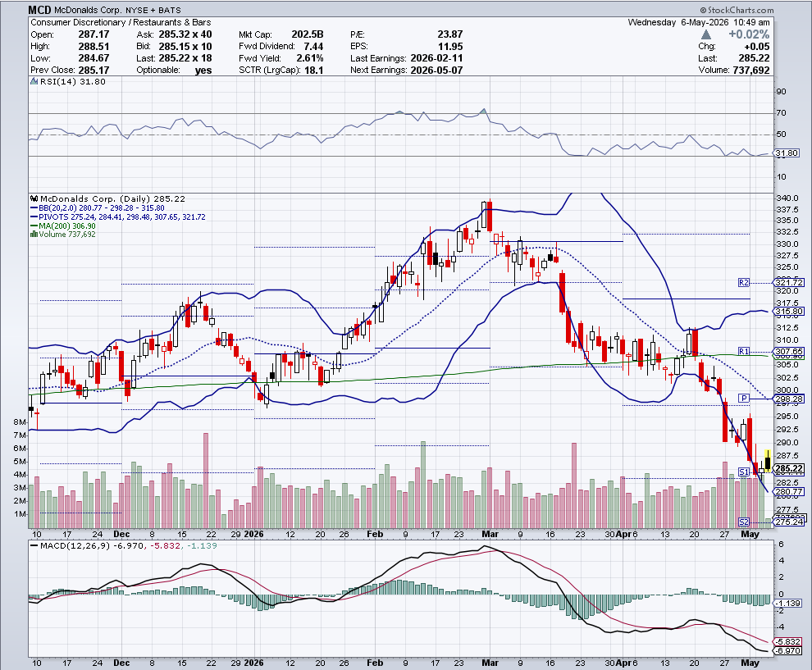Click the +0.02% percent change figure
The image size is (812, 670).
(749, 34)
